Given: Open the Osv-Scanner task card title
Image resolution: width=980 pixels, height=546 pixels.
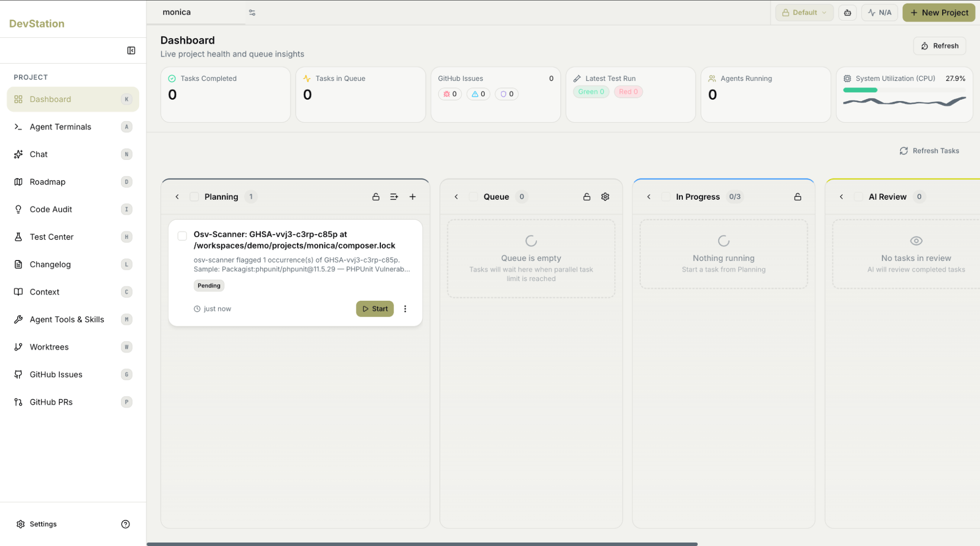Looking at the screenshot, I should [294, 240].
